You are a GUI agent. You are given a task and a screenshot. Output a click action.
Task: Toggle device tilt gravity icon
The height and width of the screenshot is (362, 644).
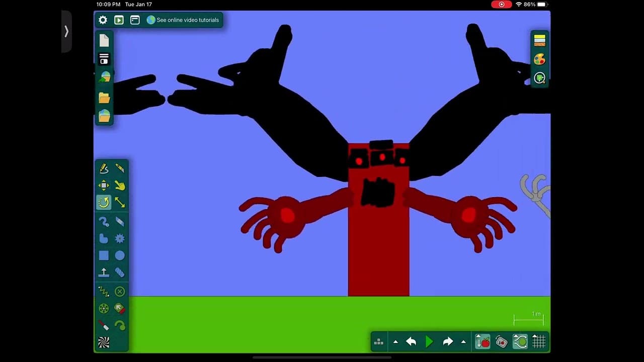(502, 342)
